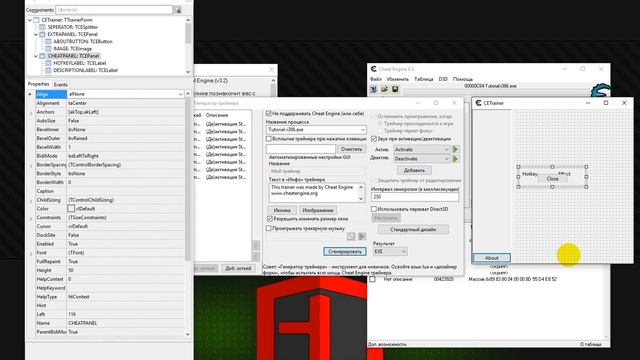Click the CETrainer window title icon
The image size is (640, 360).
[x=478, y=103]
